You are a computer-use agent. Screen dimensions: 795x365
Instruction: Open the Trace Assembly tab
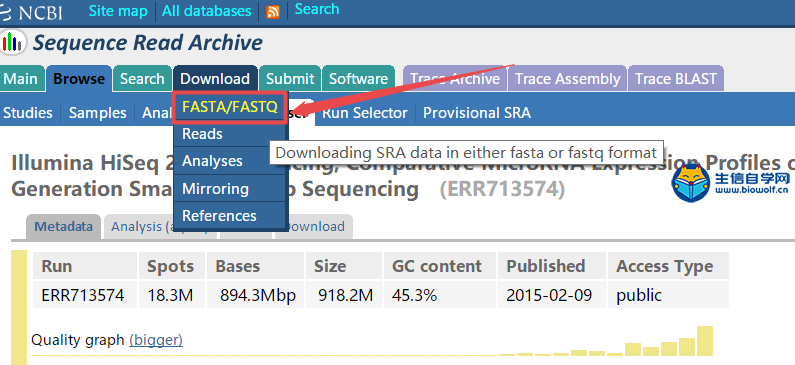coord(567,79)
